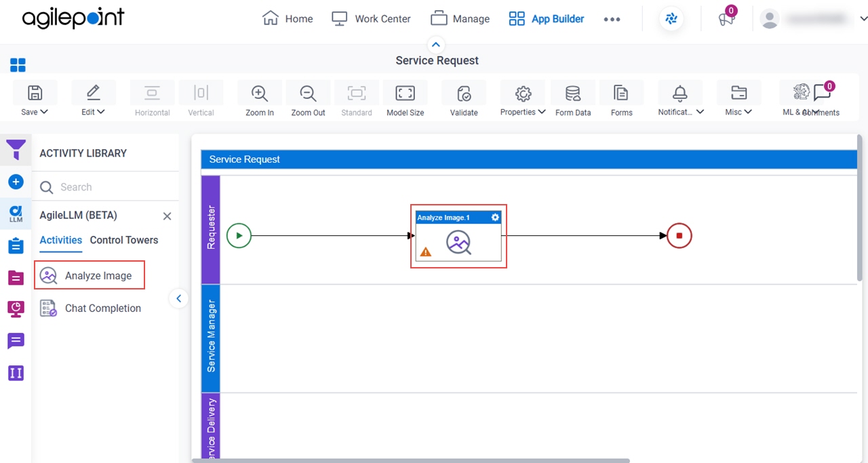
Task: Click the Analyze Image.1 activity title
Action: [443, 218]
